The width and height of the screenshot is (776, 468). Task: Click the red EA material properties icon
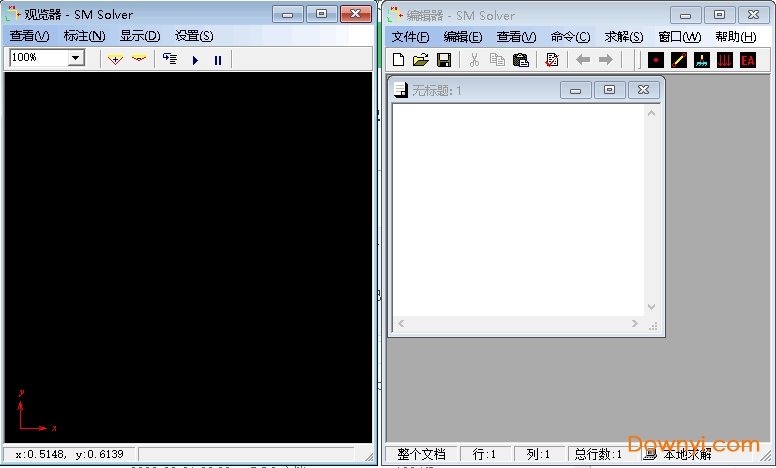point(748,60)
